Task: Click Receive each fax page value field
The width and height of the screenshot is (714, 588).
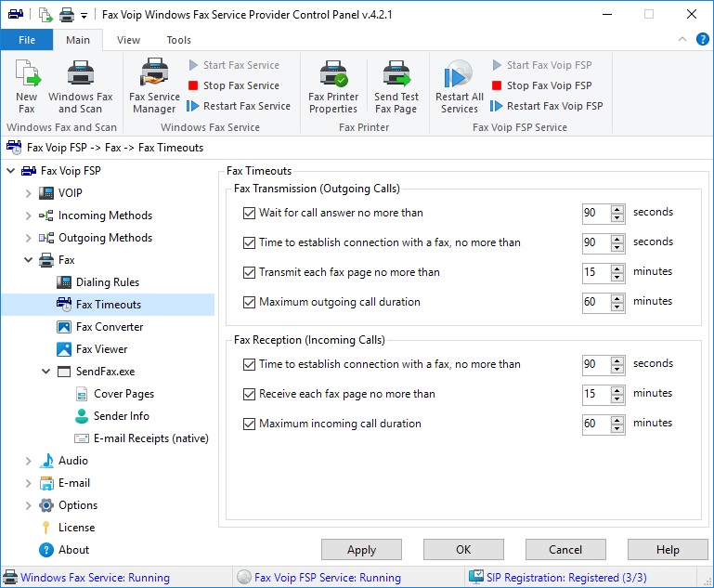Action: pyautogui.click(x=596, y=394)
